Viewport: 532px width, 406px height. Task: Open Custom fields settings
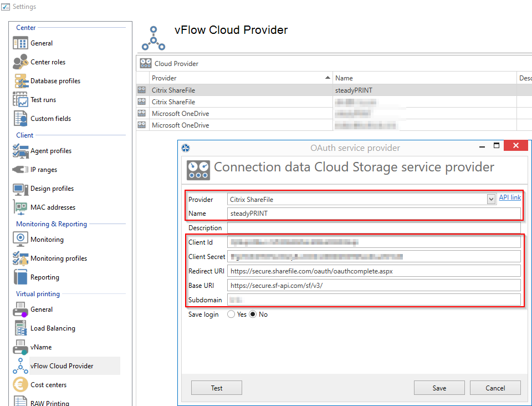tap(50, 119)
